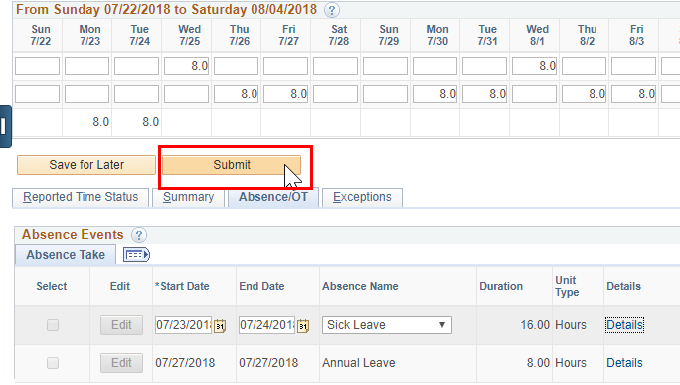Viewport: 680px width, 385px height.
Task: Open Details link for Annual Leave
Action: click(624, 362)
